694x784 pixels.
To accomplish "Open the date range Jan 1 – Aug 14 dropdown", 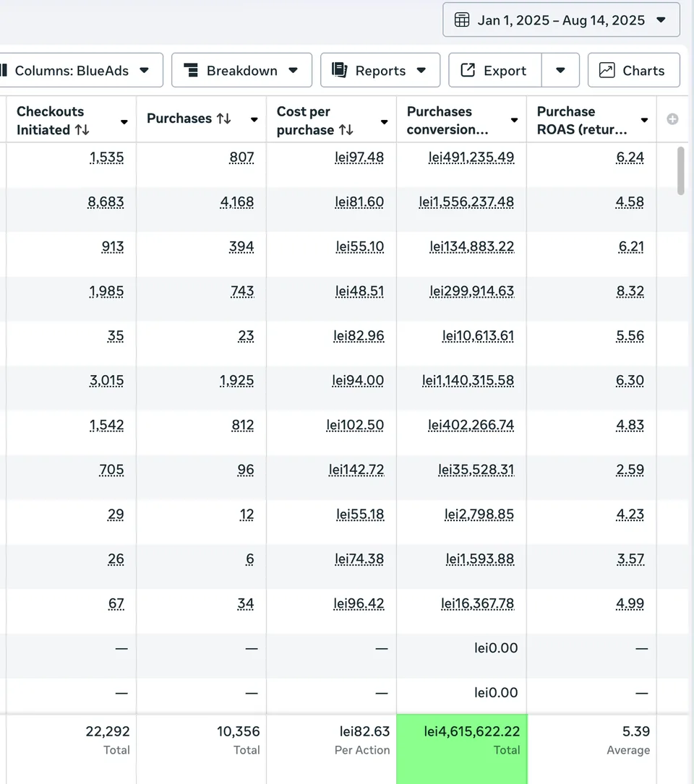I will tap(562, 20).
